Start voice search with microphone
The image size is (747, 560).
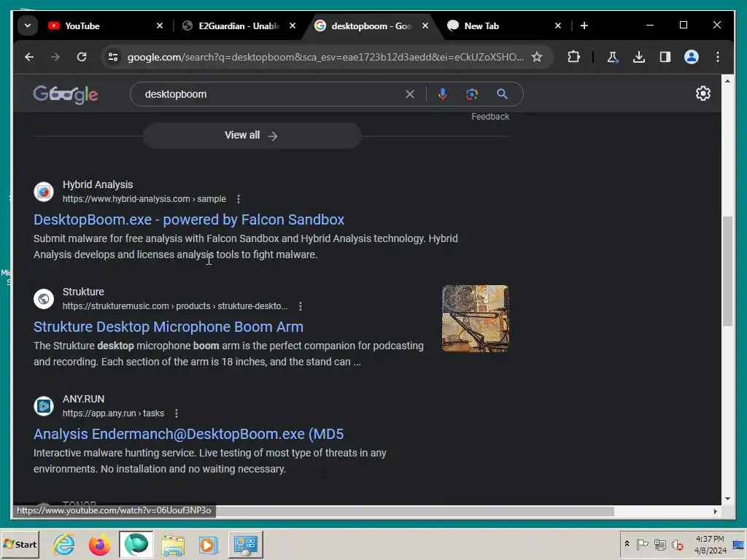click(443, 94)
